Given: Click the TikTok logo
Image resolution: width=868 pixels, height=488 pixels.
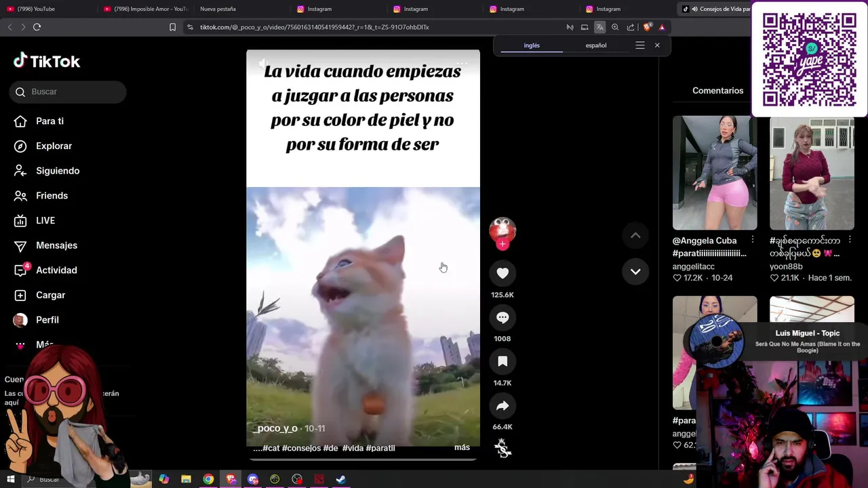Looking at the screenshot, I should (x=47, y=61).
